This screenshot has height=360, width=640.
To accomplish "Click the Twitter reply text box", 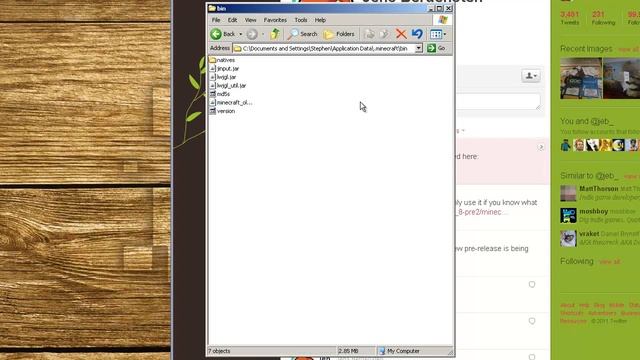I will point(498,101).
